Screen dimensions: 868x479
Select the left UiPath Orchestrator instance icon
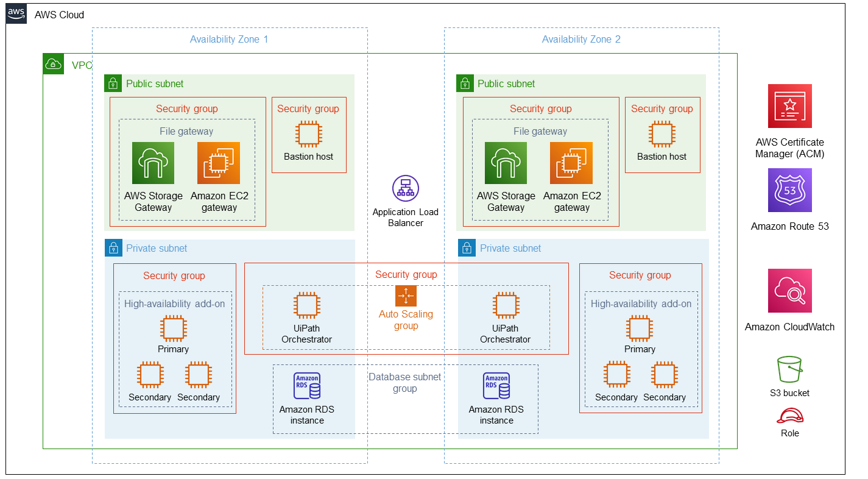point(307,305)
